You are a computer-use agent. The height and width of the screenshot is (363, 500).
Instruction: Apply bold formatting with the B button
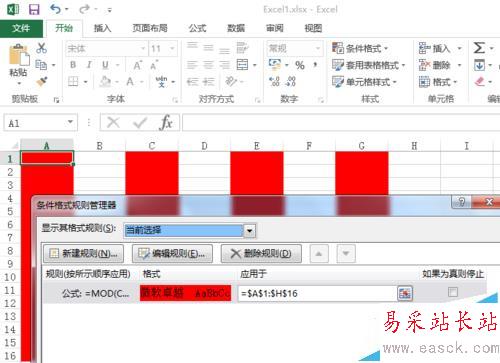click(x=73, y=65)
